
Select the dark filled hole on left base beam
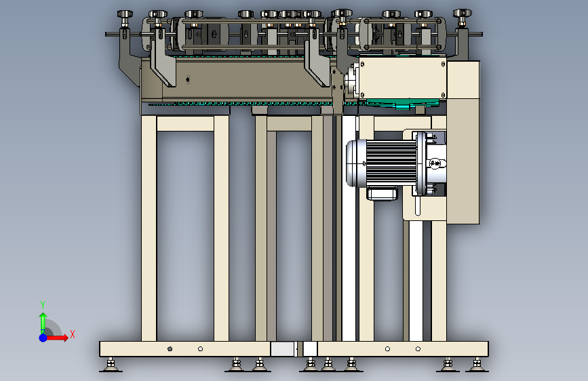(170, 348)
